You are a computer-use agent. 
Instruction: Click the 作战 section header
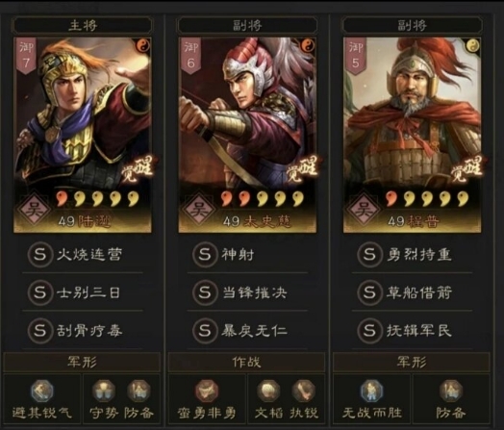click(x=246, y=363)
